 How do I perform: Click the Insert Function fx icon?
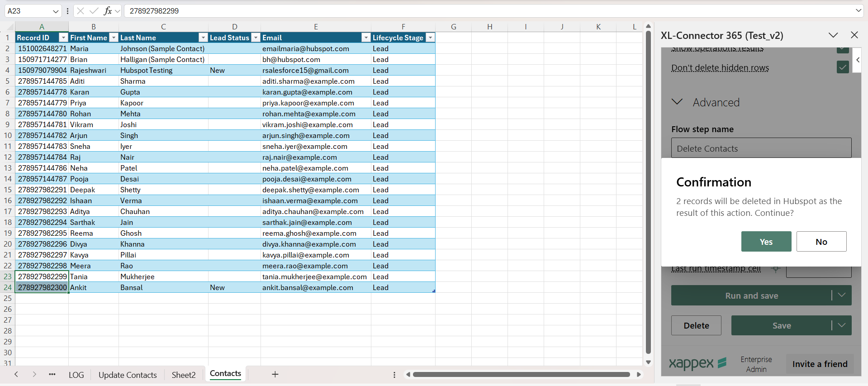click(108, 11)
